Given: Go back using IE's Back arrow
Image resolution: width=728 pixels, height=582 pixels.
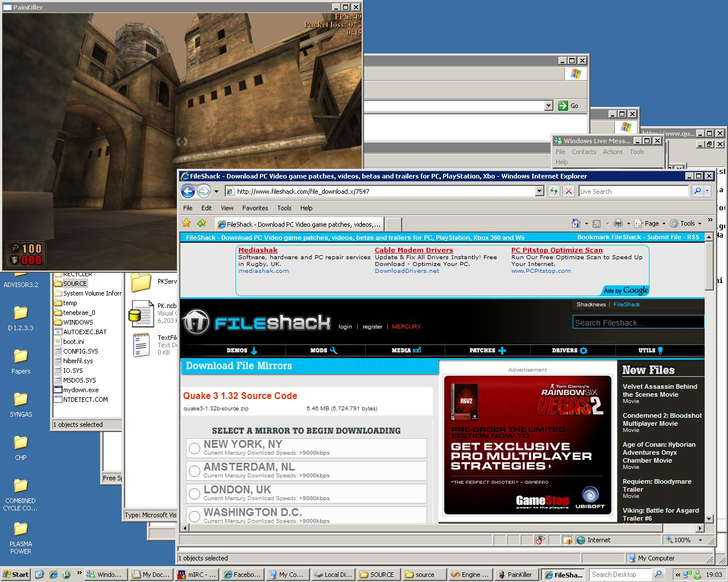Looking at the screenshot, I should point(188,191).
